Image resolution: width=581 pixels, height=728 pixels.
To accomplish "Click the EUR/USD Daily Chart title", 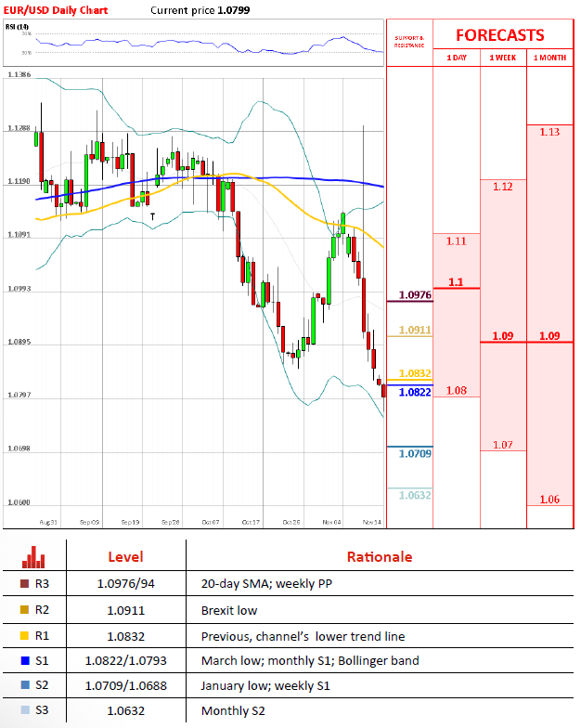I will pos(56,10).
